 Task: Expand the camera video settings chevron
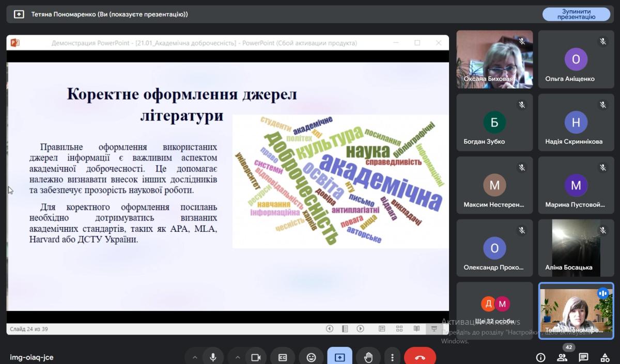coord(238,357)
